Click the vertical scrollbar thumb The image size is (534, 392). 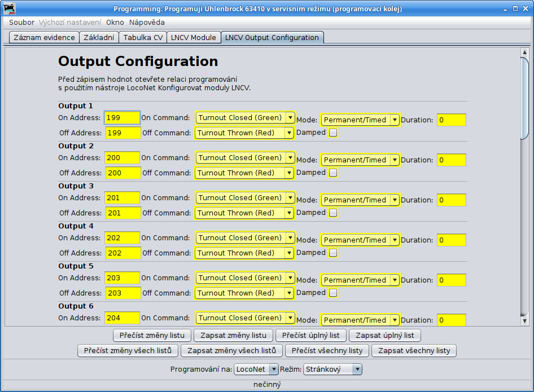[524, 96]
